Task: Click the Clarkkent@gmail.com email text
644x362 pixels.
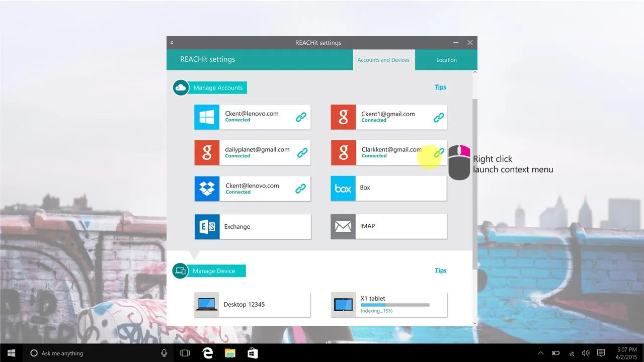Action: click(x=391, y=149)
